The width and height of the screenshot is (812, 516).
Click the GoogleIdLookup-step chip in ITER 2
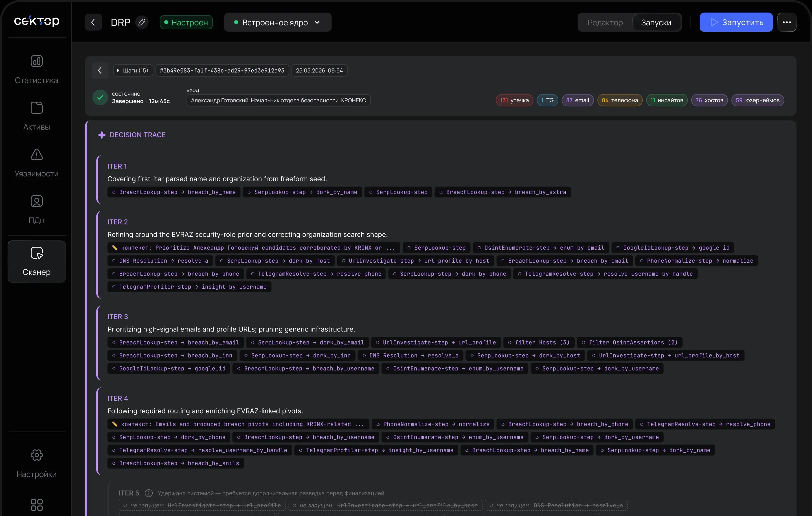point(673,248)
